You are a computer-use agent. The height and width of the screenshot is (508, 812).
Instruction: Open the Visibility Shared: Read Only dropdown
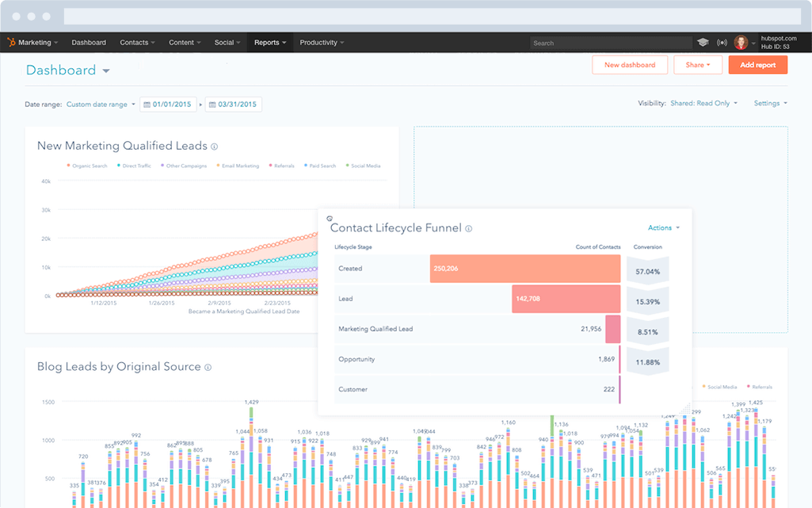point(703,104)
